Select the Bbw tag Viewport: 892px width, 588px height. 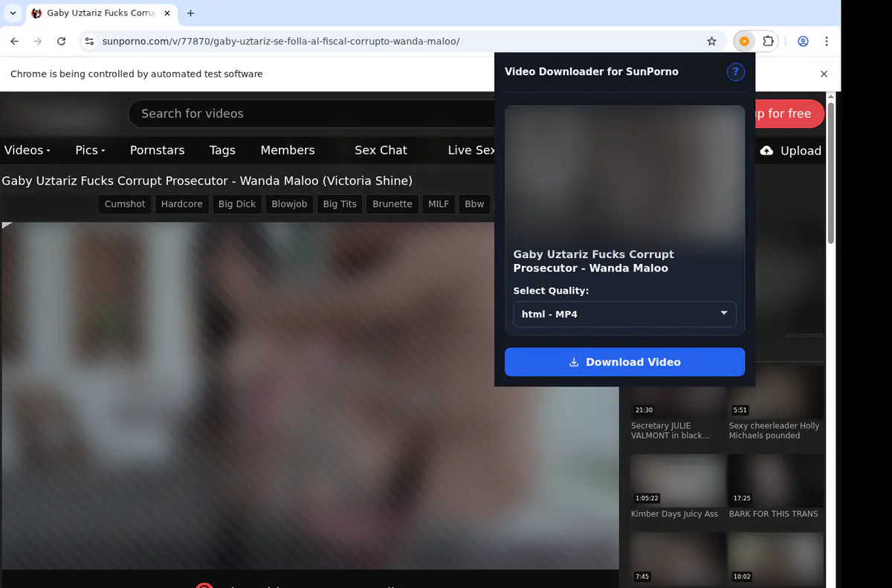(474, 204)
